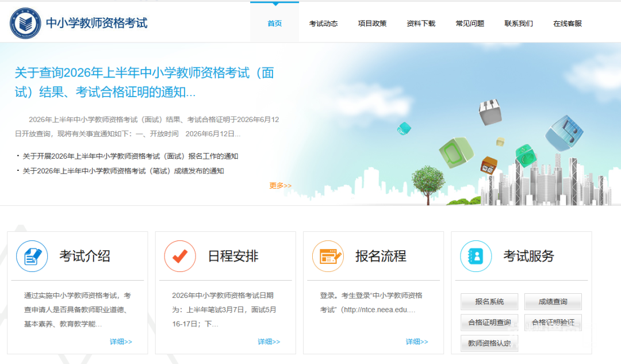Click the 日程安排 checkmark icon

(180, 256)
